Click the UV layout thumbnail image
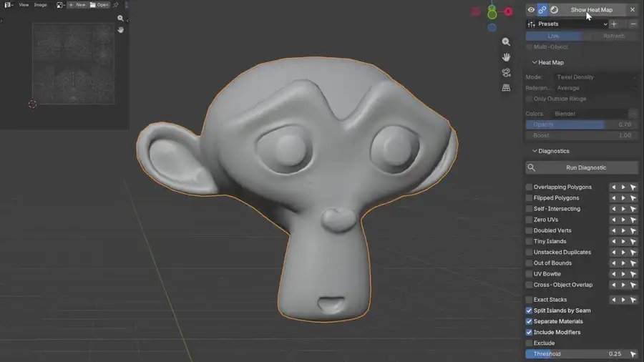 tap(74, 63)
